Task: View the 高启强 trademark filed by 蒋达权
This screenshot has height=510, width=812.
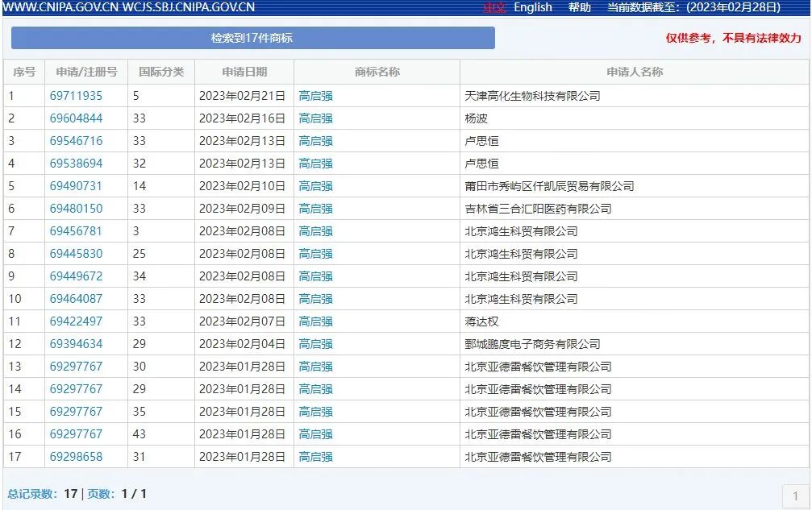Action: pyautogui.click(x=316, y=321)
